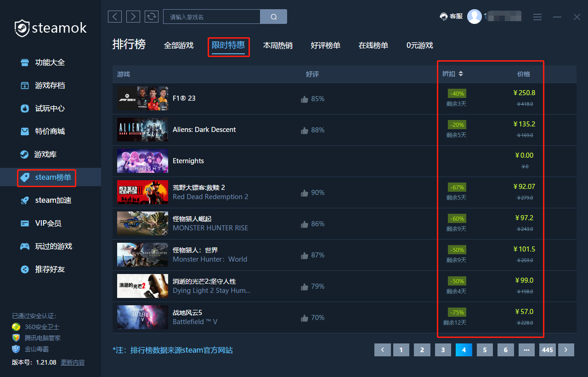Select the 怪物猎人崛起 title text
This screenshot has height=377, width=588.
tap(192, 219)
